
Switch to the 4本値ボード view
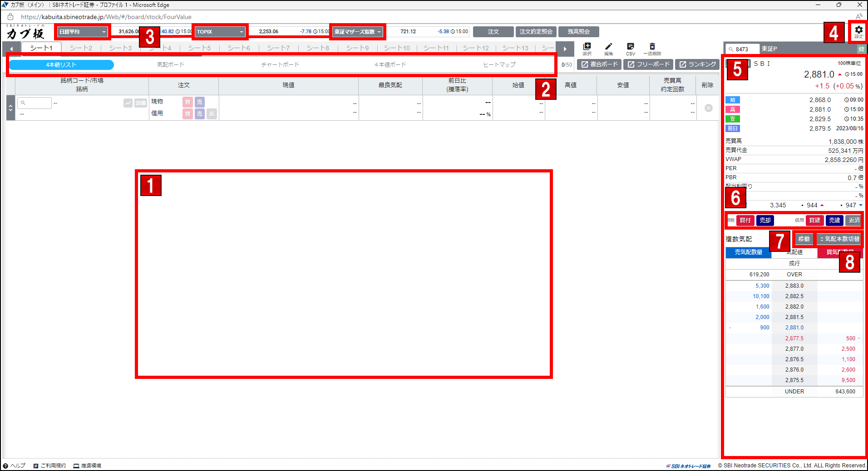pos(390,65)
